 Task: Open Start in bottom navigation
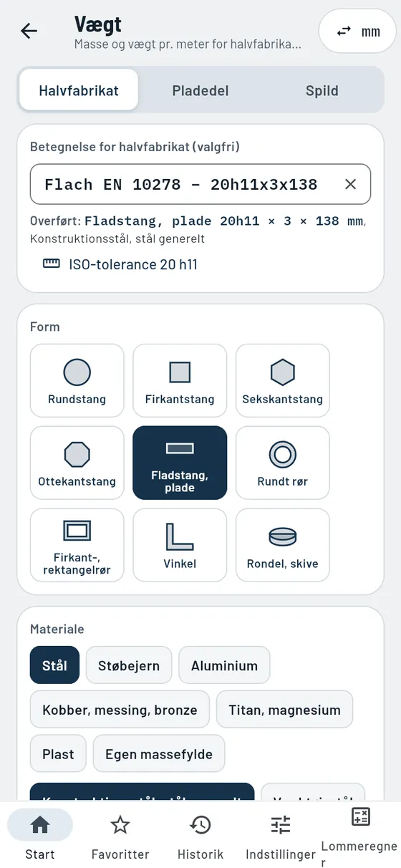tap(40, 836)
